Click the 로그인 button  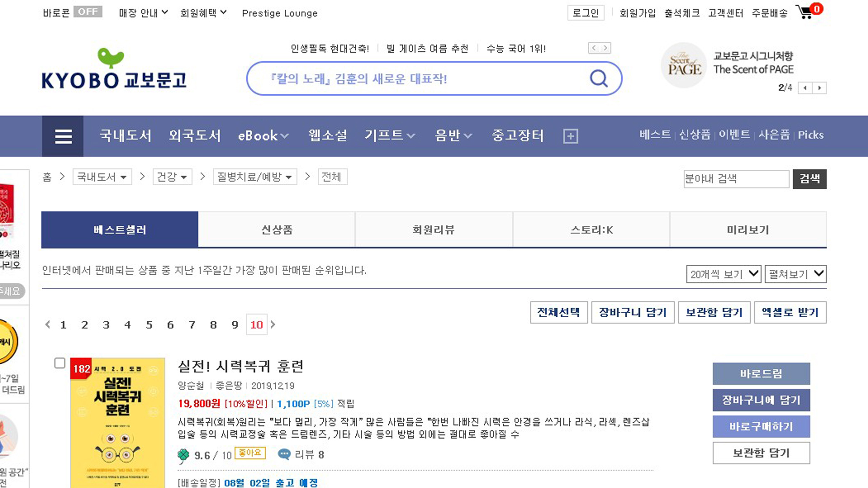point(585,13)
